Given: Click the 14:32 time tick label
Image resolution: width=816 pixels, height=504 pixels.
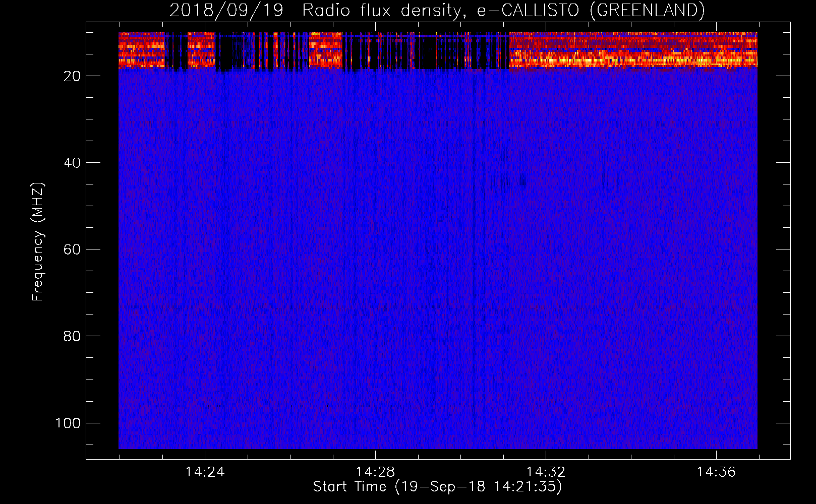Looking at the screenshot, I should click(x=546, y=472).
